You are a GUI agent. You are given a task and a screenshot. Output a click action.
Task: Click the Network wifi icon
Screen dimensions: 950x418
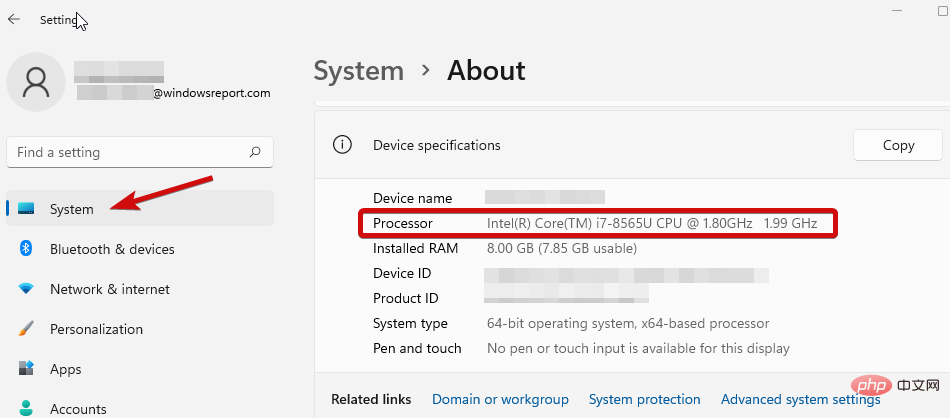26,289
